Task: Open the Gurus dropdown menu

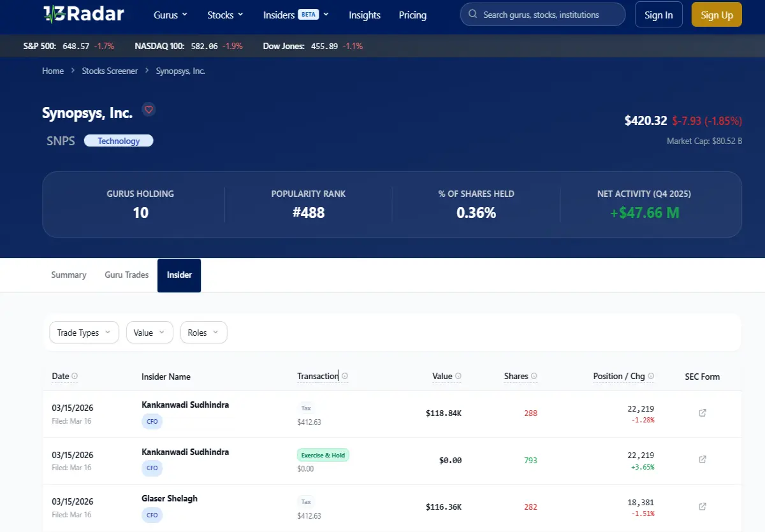Action: tap(171, 15)
